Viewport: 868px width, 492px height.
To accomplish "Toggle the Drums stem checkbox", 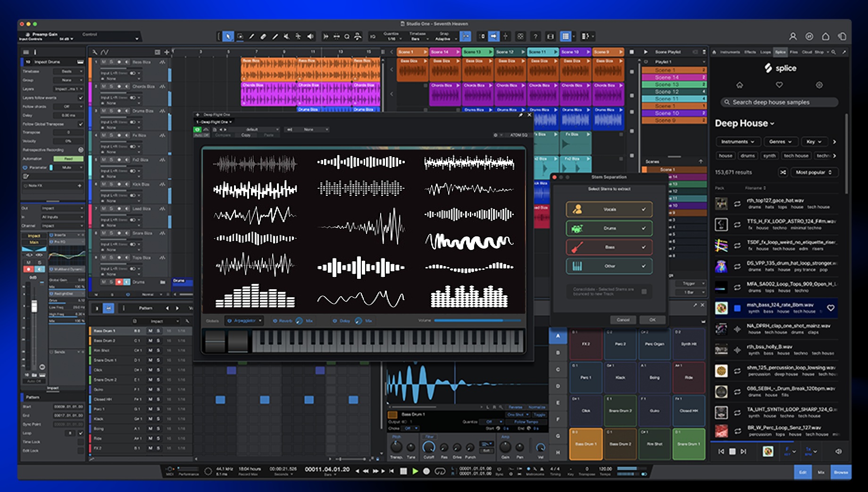I will coord(644,228).
